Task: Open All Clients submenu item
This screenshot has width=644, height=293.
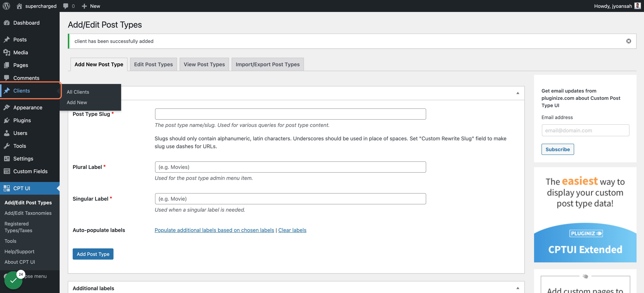Action: click(x=78, y=92)
